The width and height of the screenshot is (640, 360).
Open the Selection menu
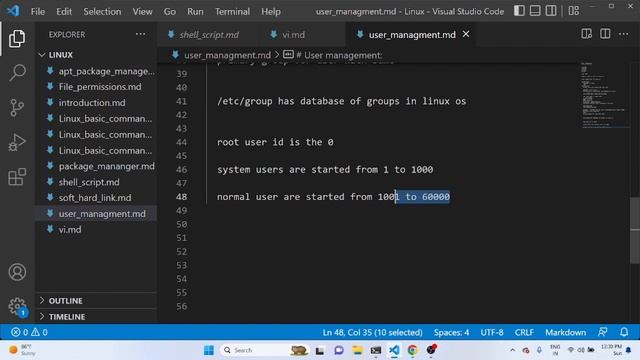coord(102,11)
